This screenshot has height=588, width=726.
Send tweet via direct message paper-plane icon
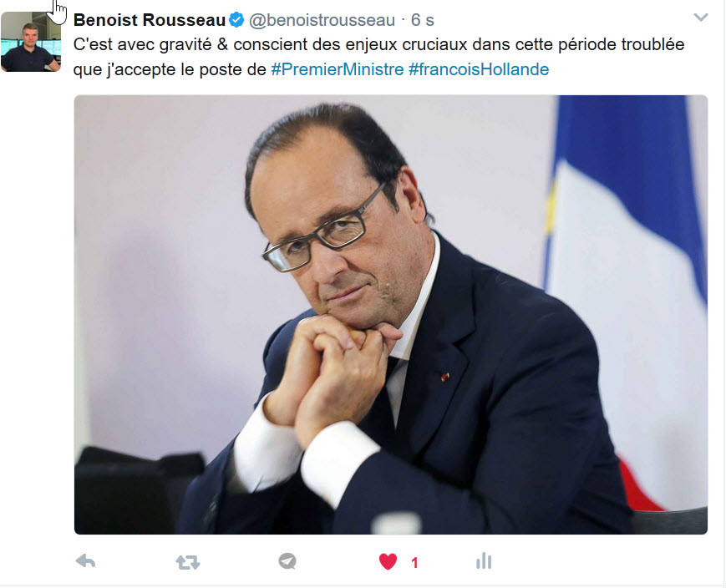(287, 561)
